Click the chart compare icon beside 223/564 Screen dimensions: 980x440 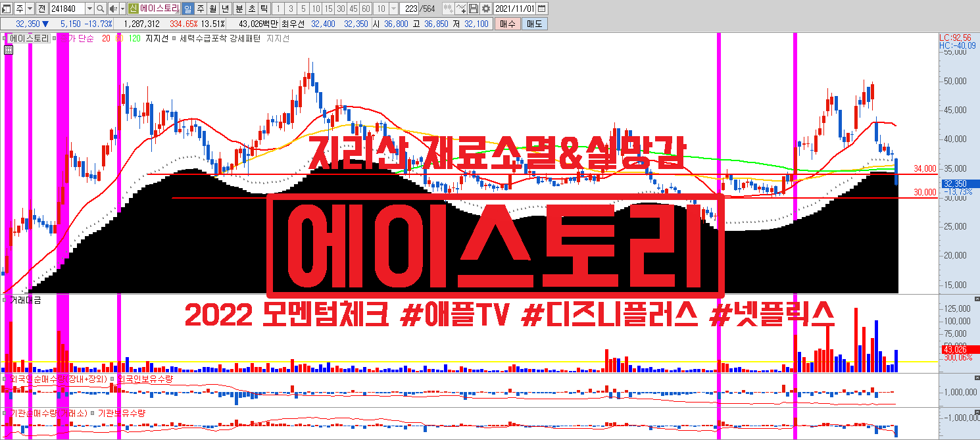[x=447, y=9]
